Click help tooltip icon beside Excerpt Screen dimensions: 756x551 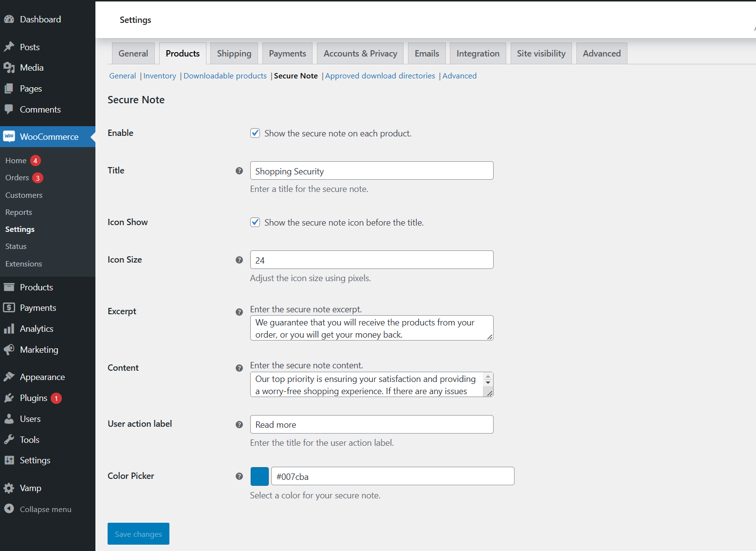tap(239, 312)
